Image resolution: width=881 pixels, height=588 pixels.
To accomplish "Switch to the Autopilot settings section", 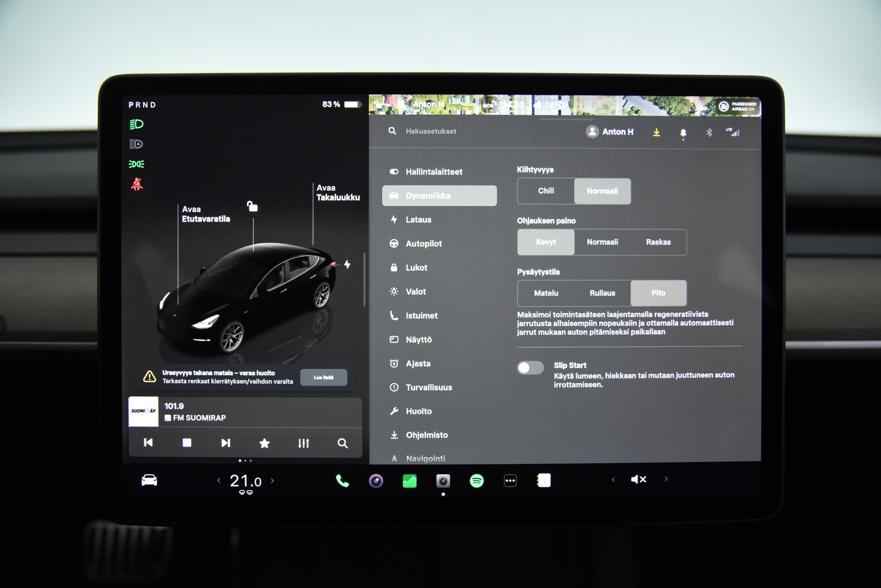I will tap(424, 243).
